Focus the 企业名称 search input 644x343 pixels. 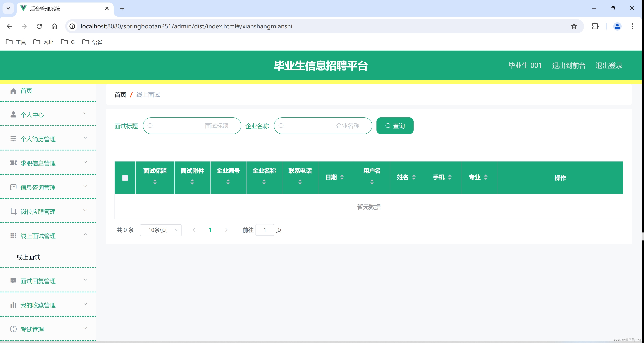click(323, 126)
